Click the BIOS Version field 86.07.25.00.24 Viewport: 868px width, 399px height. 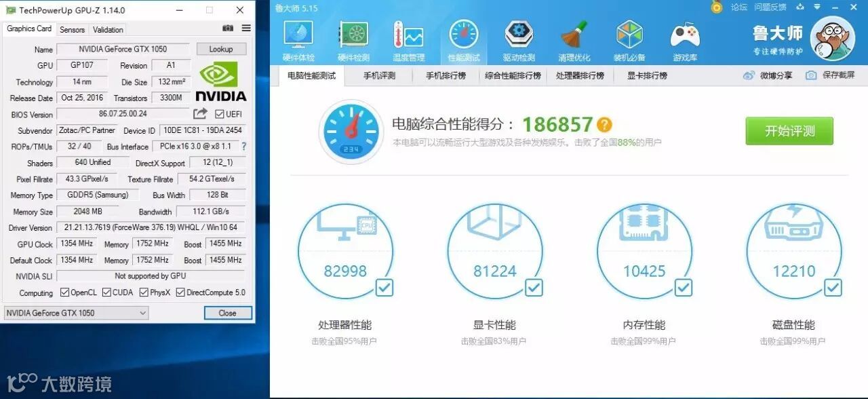tap(123, 113)
